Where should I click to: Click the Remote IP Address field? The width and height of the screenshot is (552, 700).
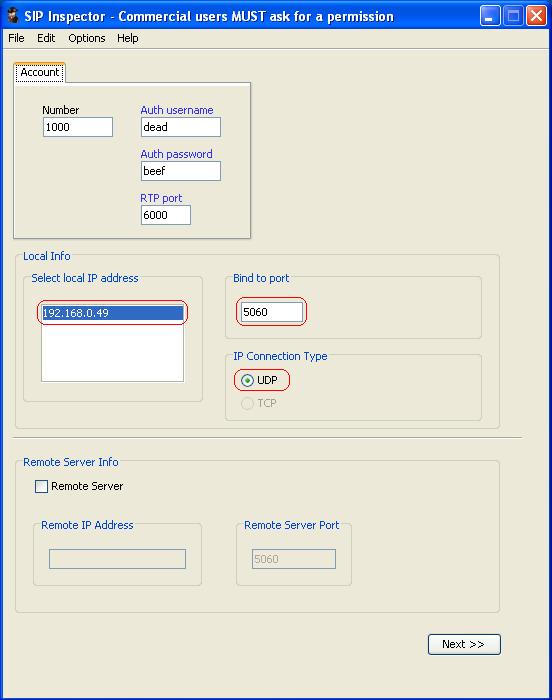point(117,559)
